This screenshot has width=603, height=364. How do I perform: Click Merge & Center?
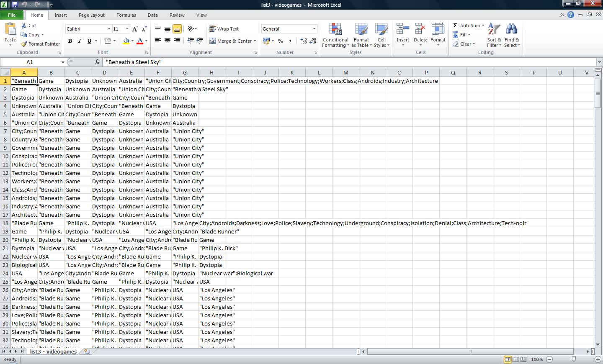point(230,41)
